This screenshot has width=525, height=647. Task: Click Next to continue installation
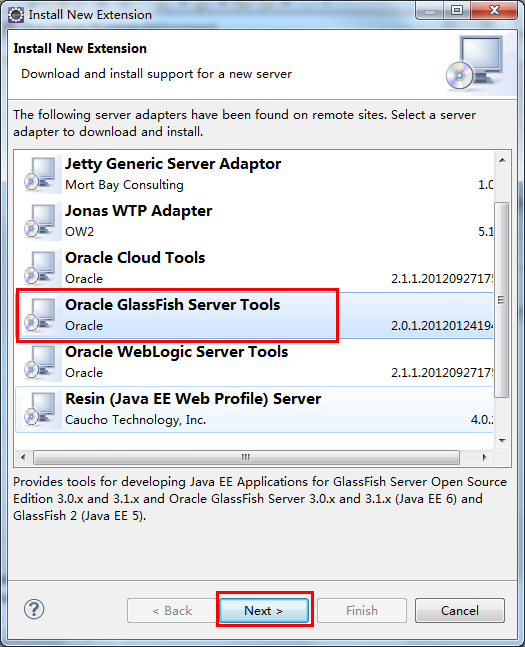click(x=264, y=610)
